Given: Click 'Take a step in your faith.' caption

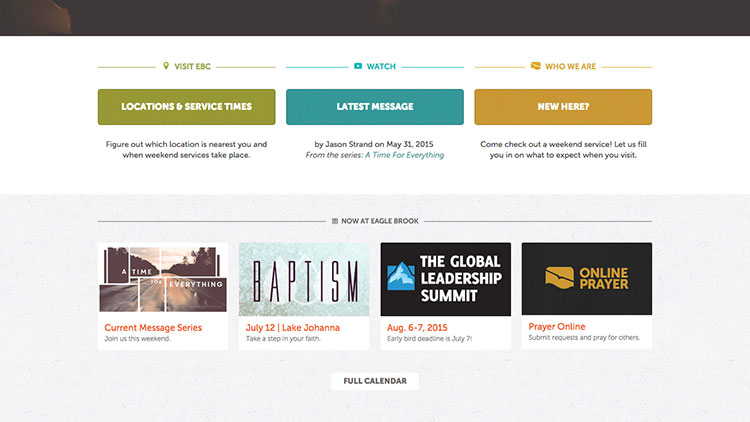Looking at the screenshot, I should [283, 339].
